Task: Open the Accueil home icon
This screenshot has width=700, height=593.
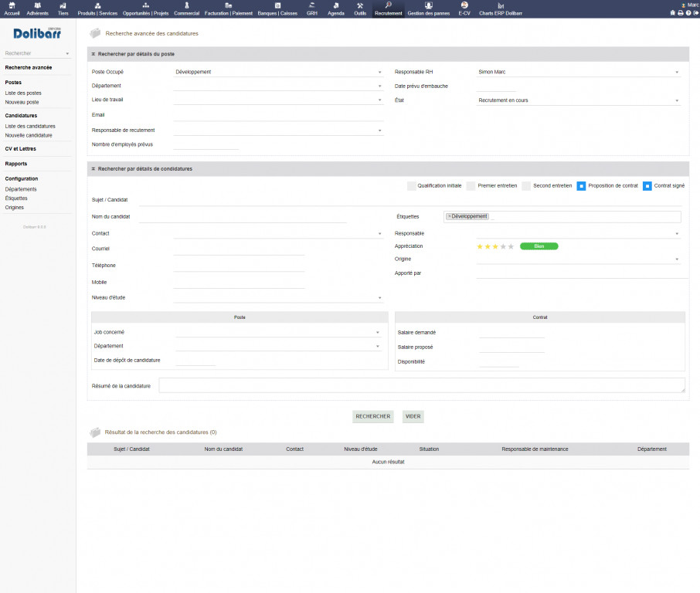Action: (12, 6)
